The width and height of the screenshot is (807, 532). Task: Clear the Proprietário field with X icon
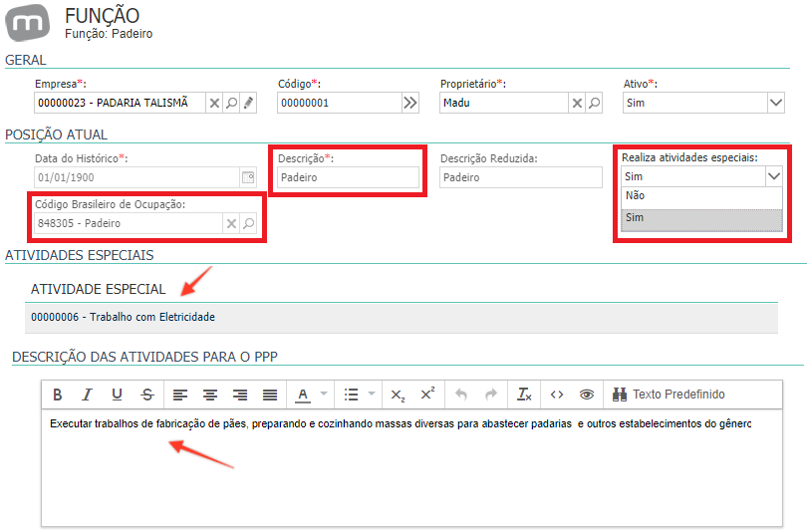click(x=578, y=103)
